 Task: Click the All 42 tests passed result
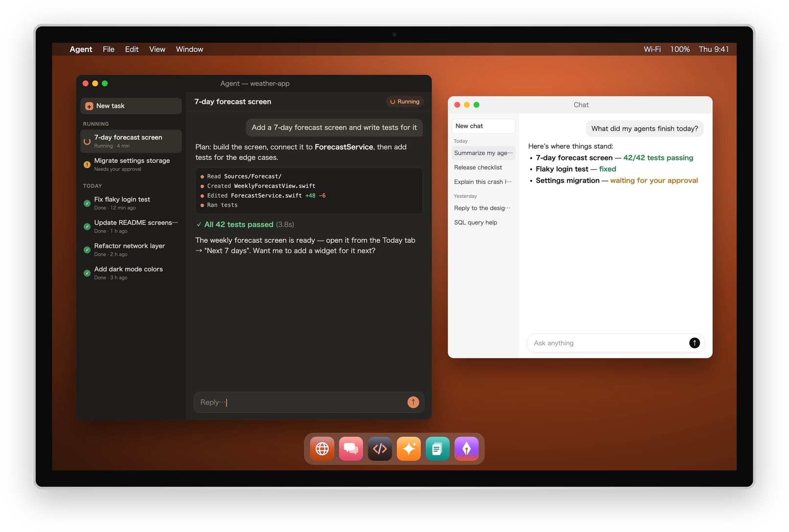click(x=245, y=224)
